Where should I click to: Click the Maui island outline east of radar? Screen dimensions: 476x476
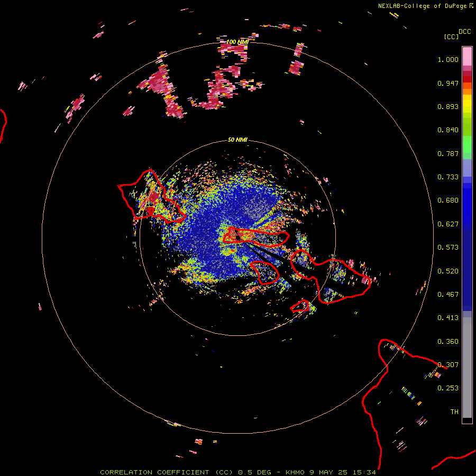pos(330,276)
